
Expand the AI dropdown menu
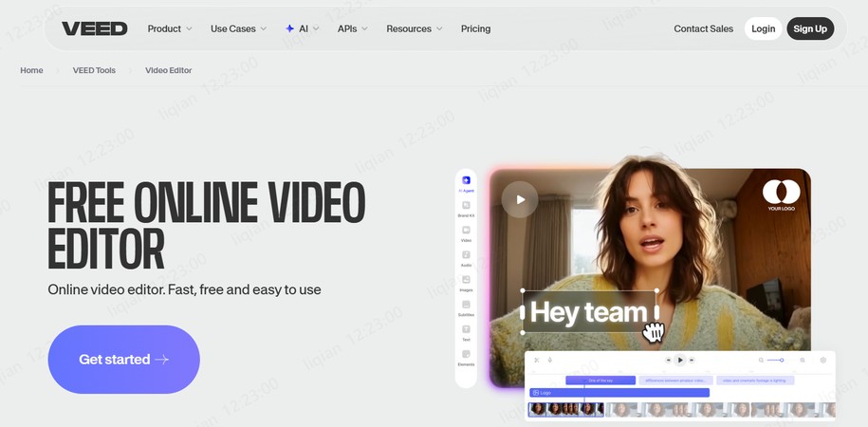[303, 28]
